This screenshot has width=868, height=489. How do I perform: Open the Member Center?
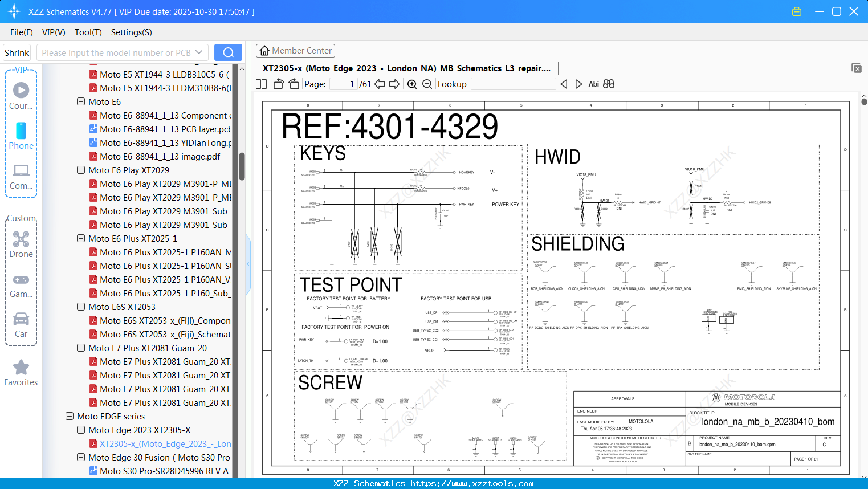click(295, 50)
